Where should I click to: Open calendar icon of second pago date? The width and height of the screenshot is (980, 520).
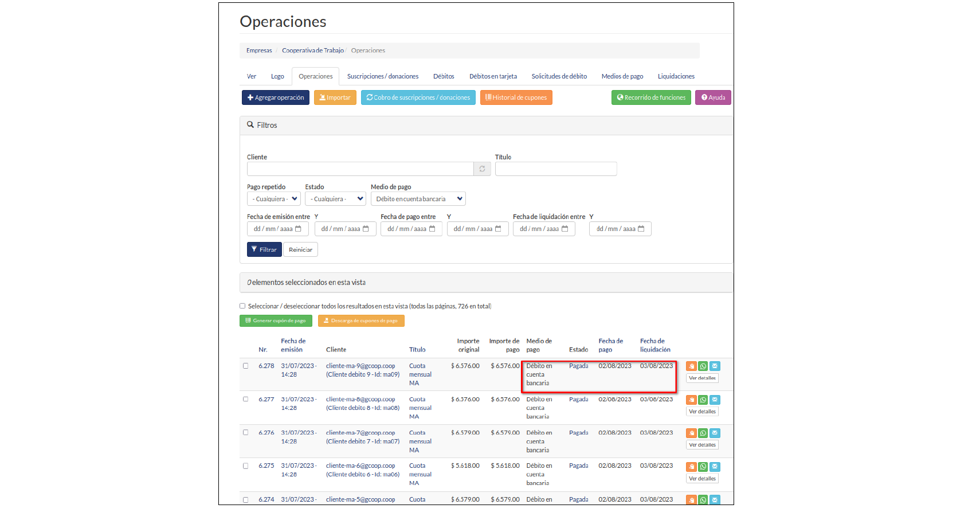click(x=498, y=229)
